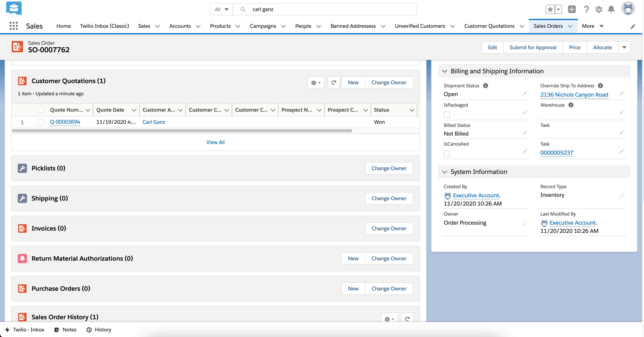
Task: Click the Picklists wrench icon
Action: (22, 168)
